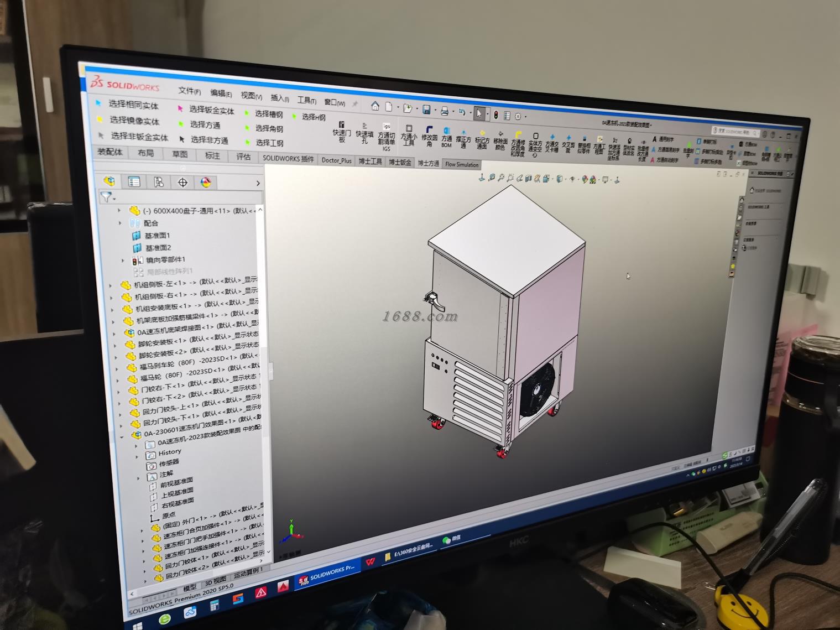This screenshot has height=630, width=840.
Task: Open the 视图(V) menu
Action: tap(251, 96)
